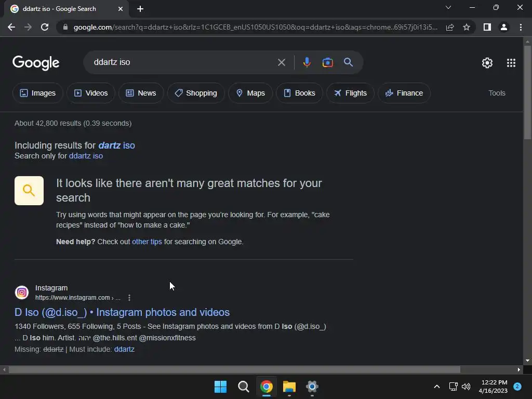Click the Instagram favicon on result
532x399 pixels.
coord(22,292)
